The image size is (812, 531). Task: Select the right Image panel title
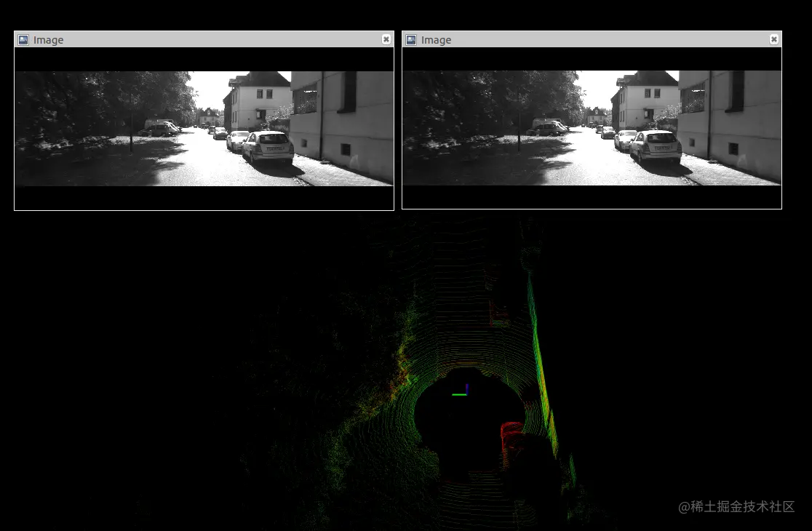click(x=436, y=40)
